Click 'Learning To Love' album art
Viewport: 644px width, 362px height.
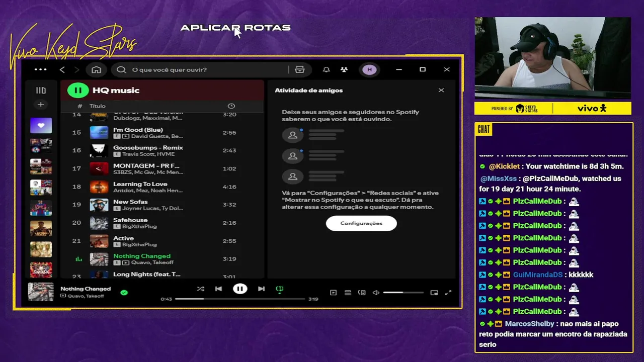tap(99, 187)
